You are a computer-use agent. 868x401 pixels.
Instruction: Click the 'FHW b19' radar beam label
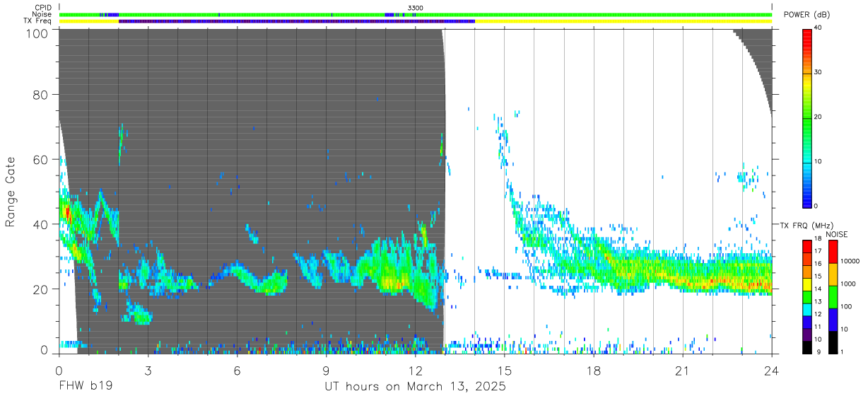(85, 387)
